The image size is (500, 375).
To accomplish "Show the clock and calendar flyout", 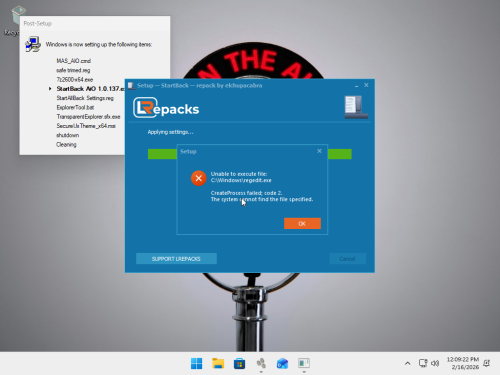I will (463, 363).
